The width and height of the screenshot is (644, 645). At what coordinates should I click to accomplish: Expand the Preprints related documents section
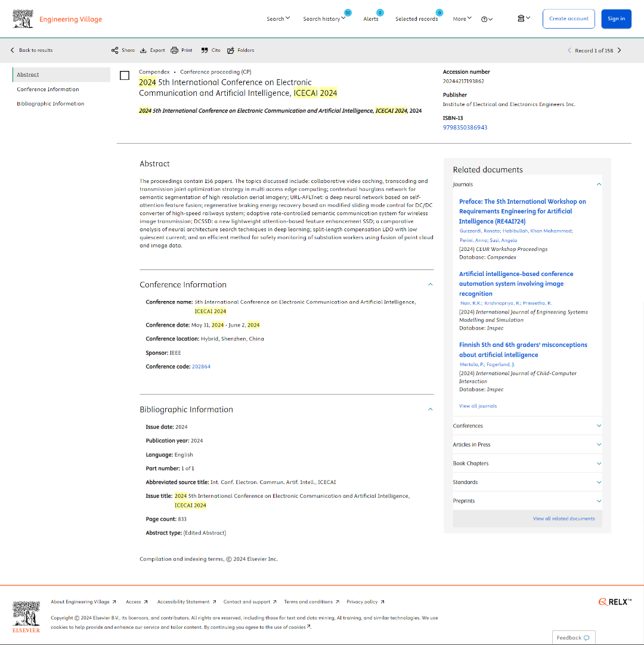click(x=599, y=501)
